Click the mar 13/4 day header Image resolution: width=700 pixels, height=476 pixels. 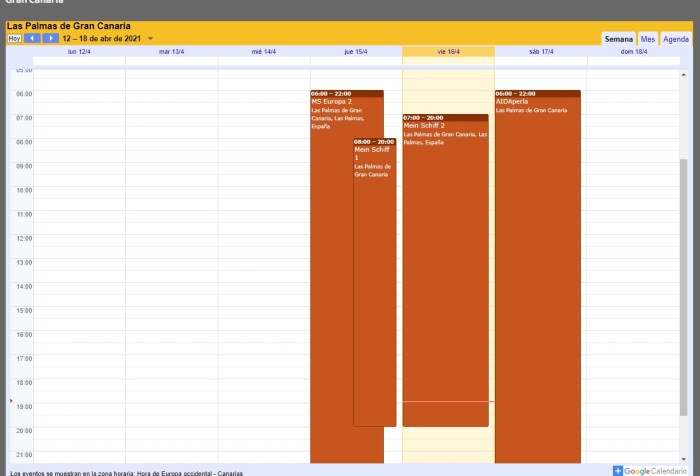pyautogui.click(x=171, y=51)
